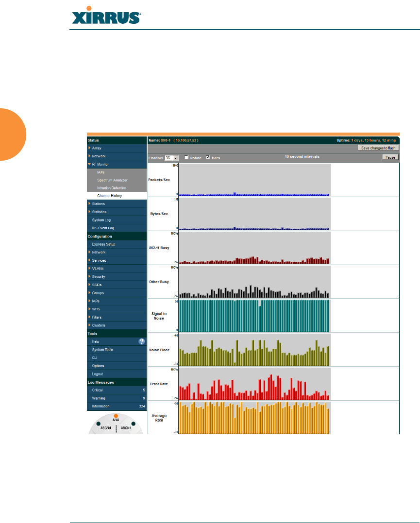Click the Packets/Sec graph
The height and width of the screenshot is (523, 420).
[255, 180]
